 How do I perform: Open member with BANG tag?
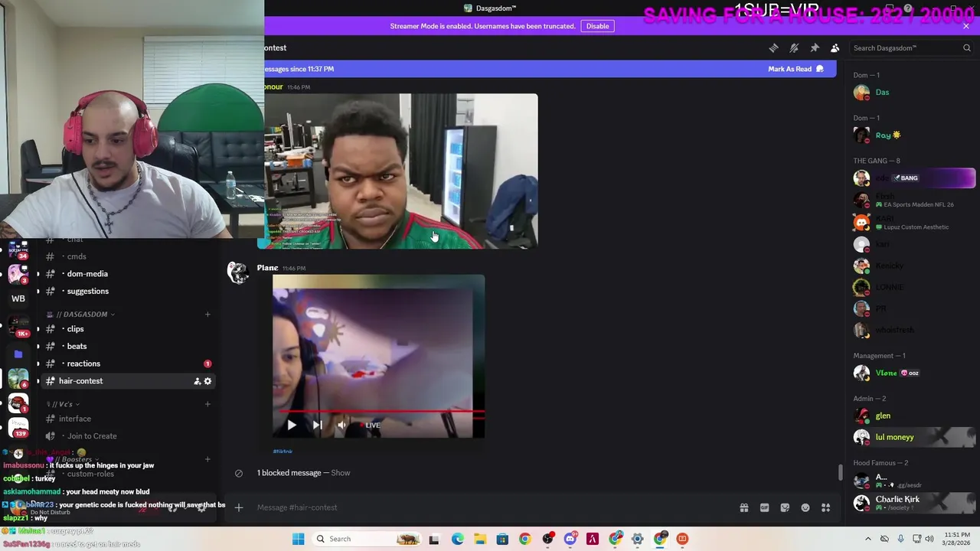pyautogui.click(x=914, y=178)
